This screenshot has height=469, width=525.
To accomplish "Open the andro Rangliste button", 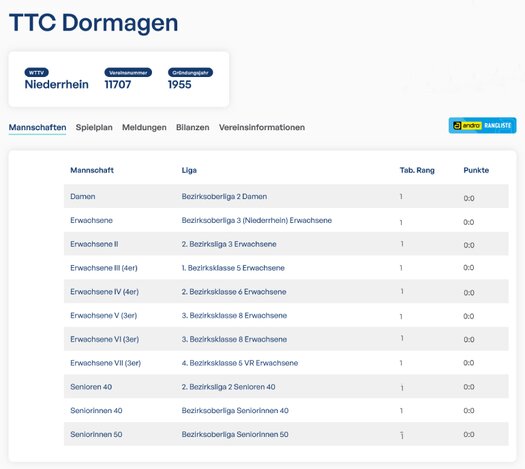I will pyautogui.click(x=482, y=126).
